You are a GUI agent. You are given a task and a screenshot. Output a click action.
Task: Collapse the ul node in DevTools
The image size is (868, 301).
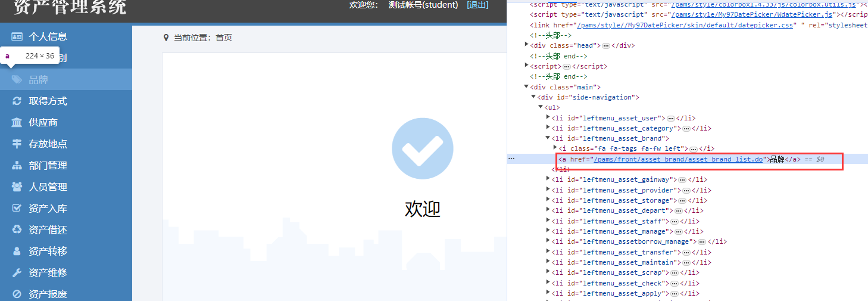pos(541,107)
